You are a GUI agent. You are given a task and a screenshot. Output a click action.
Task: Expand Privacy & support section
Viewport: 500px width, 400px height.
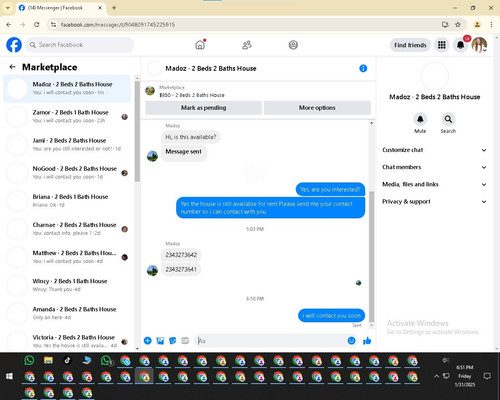[x=434, y=202]
